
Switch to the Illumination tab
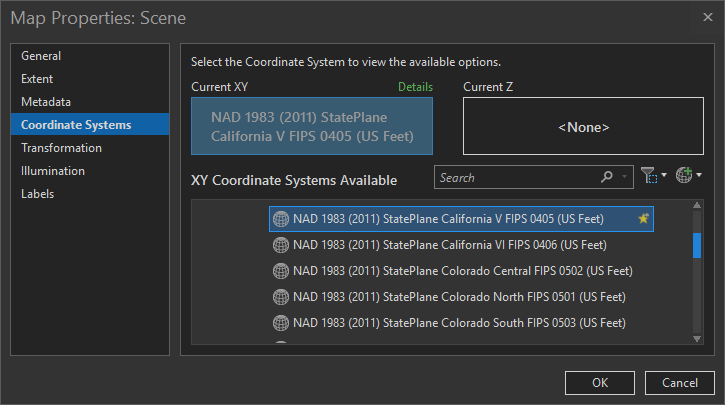coord(53,171)
